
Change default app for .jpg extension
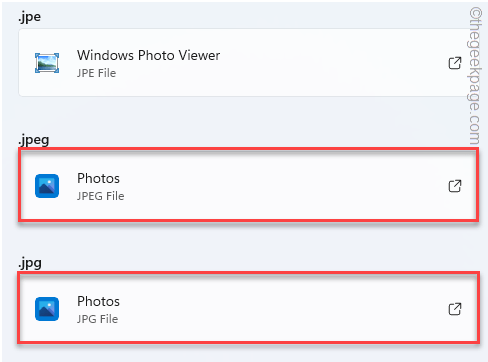click(x=248, y=308)
